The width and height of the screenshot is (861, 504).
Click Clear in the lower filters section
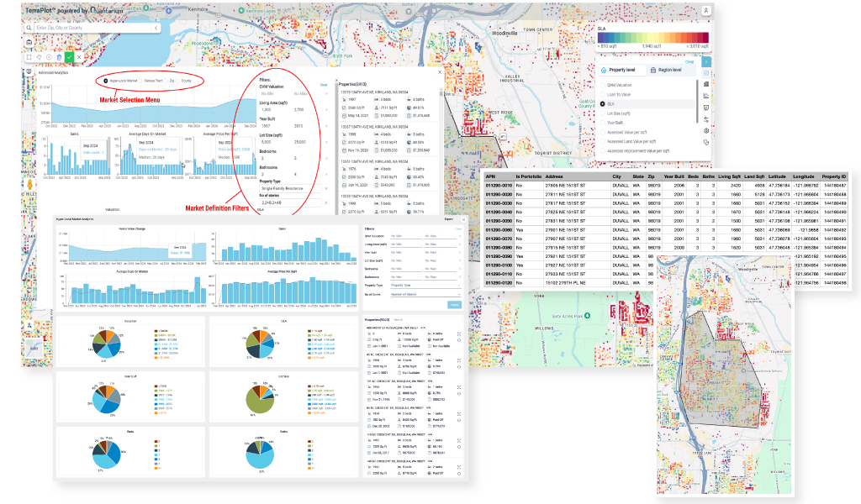457,228
